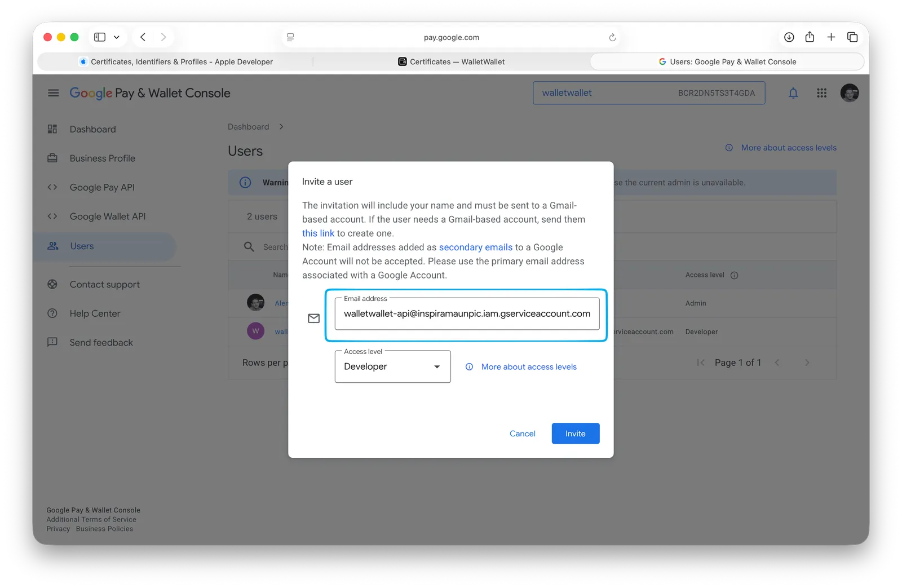The image size is (902, 588).
Task: Go to next users page
Action: pos(807,362)
